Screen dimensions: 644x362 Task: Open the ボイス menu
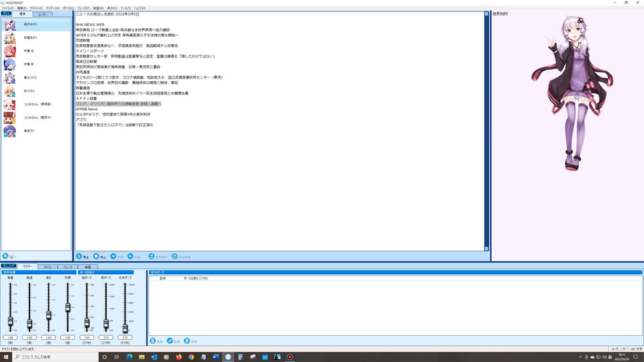click(x=68, y=8)
